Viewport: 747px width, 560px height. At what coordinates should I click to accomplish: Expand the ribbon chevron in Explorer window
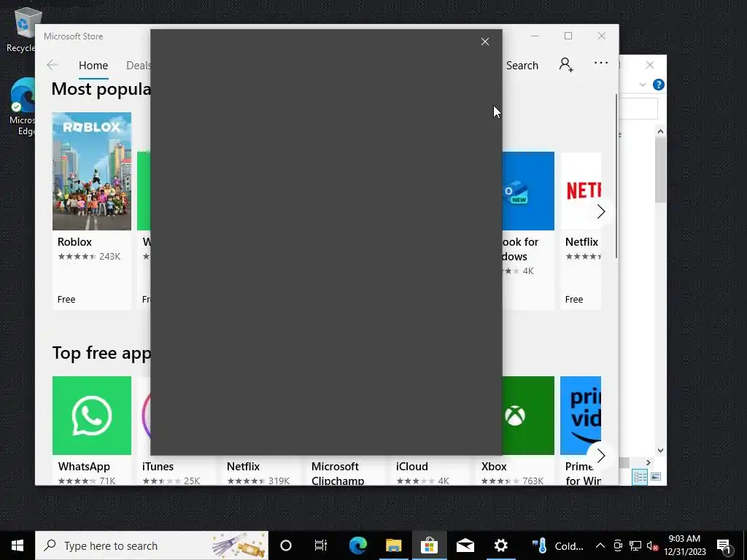point(642,85)
